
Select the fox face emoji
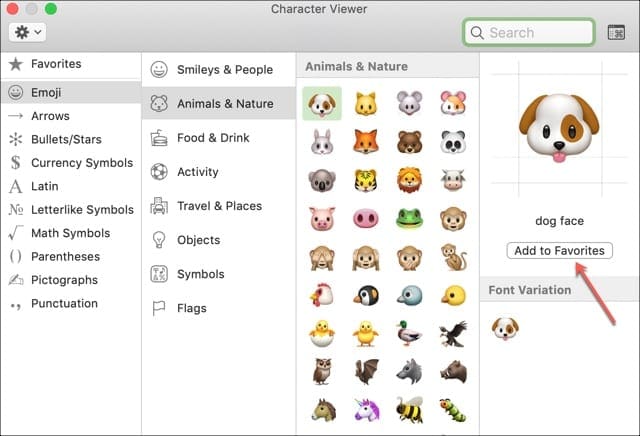click(366, 142)
